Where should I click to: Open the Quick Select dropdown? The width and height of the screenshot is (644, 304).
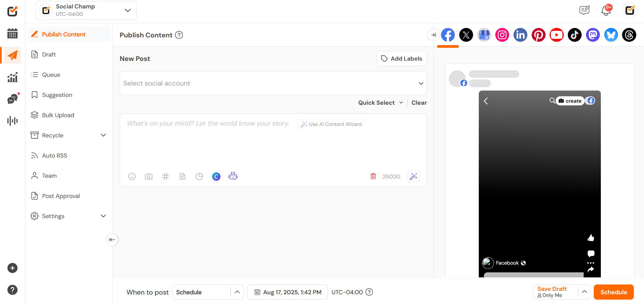(x=380, y=103)
